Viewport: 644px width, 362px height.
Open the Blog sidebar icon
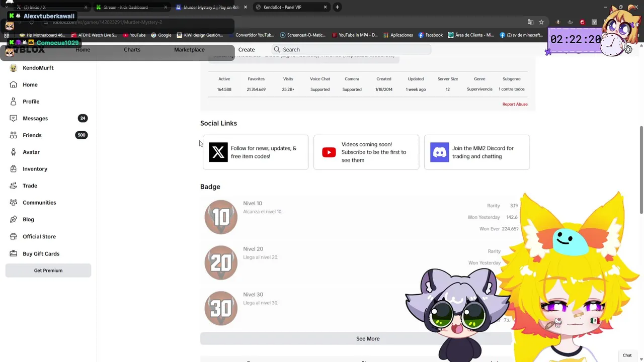click(x=14, y=219)
